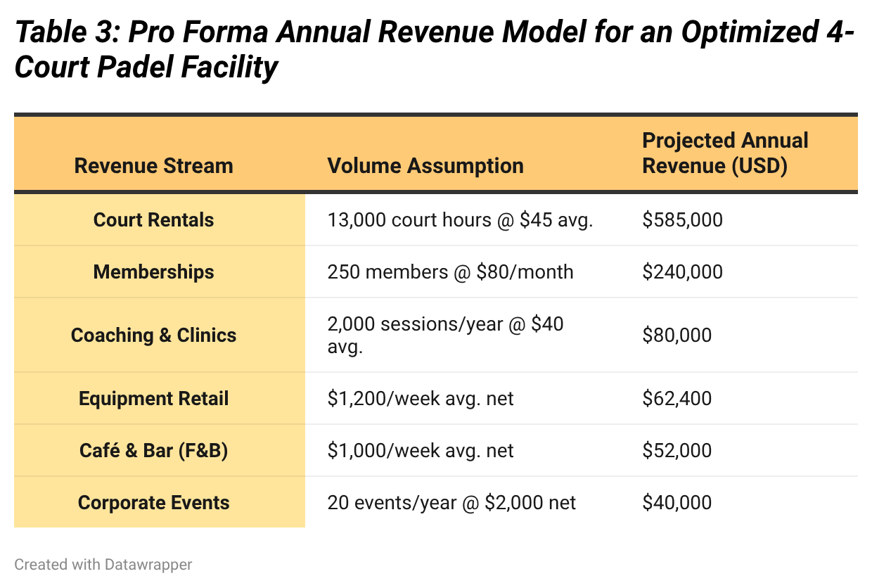Select the 'Coaching & Clinics' row label
The image size is (872, 588).
tap(153, 335)
